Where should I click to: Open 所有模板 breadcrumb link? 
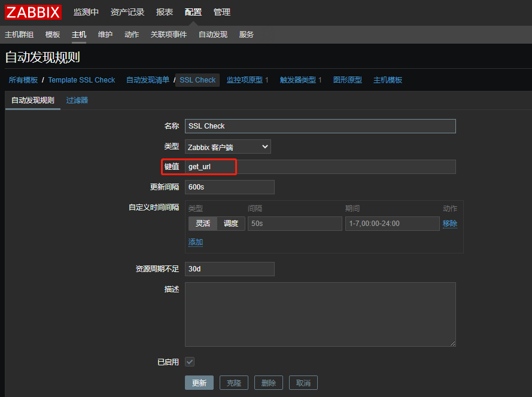click(23, 80)
